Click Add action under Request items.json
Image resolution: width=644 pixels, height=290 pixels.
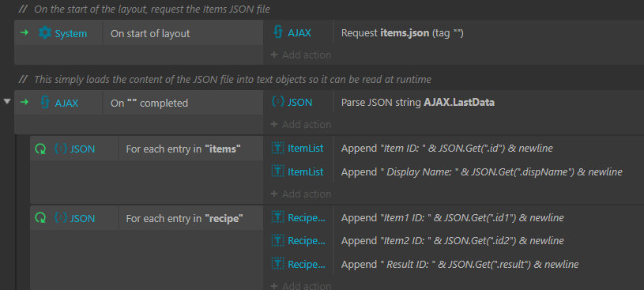click(301, 55)
